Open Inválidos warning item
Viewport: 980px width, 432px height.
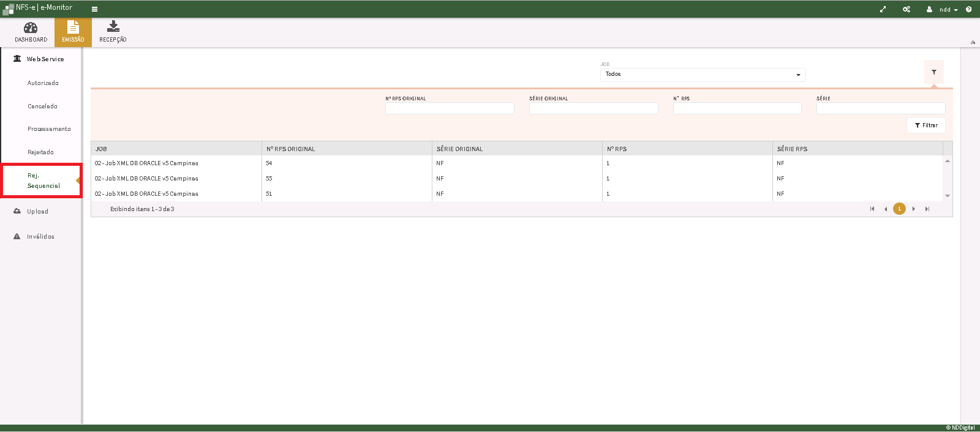(x=40, y=237)
